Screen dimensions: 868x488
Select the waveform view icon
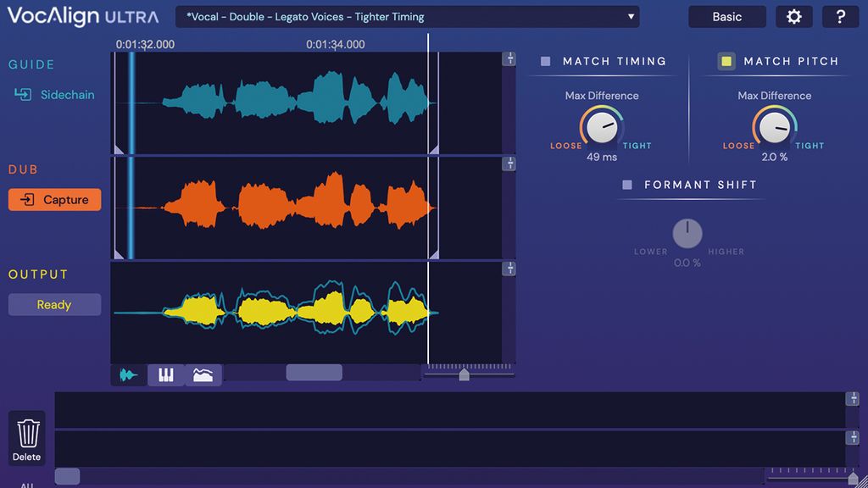tap(128, 373)
